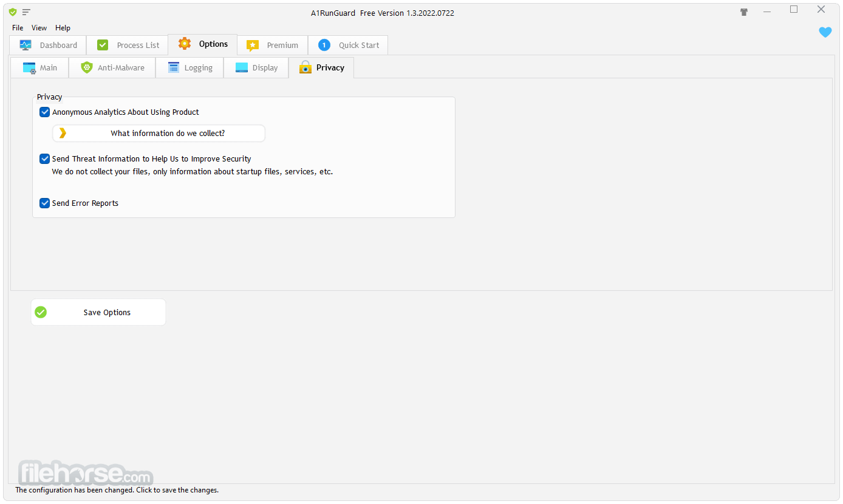This screenshot has height=504, width=843.
Task: Select the Display sub-tab
Action: pyautogui.click(x=256, y=68)
